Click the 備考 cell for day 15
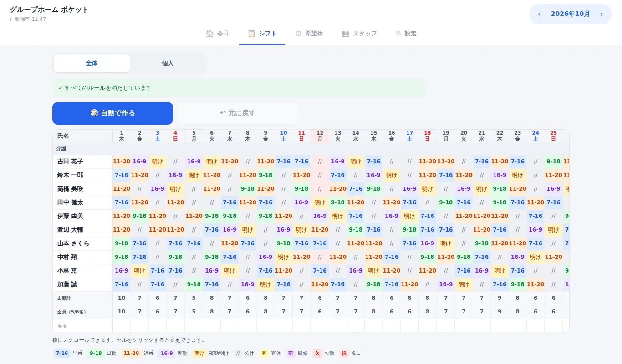The width and height of the screenshot is (622, 364). click(x=373, y=326)
